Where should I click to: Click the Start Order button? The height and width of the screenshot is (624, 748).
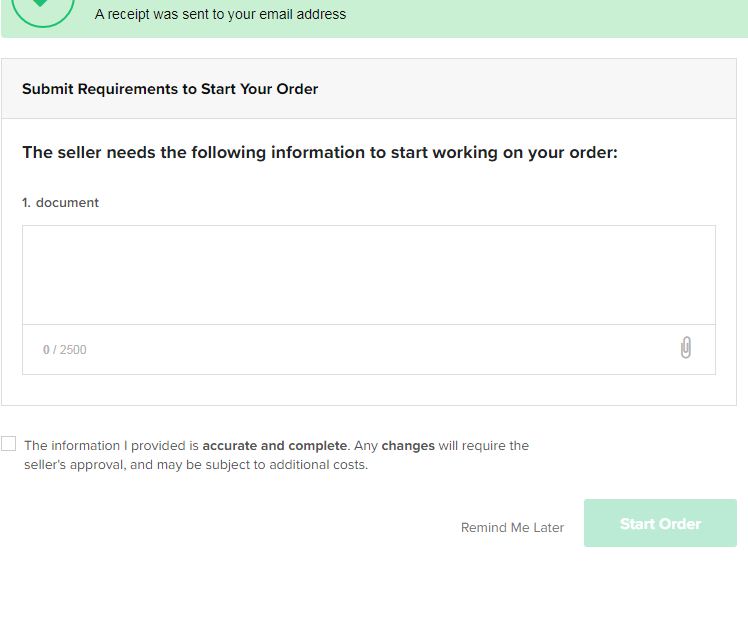coord(660,523)
